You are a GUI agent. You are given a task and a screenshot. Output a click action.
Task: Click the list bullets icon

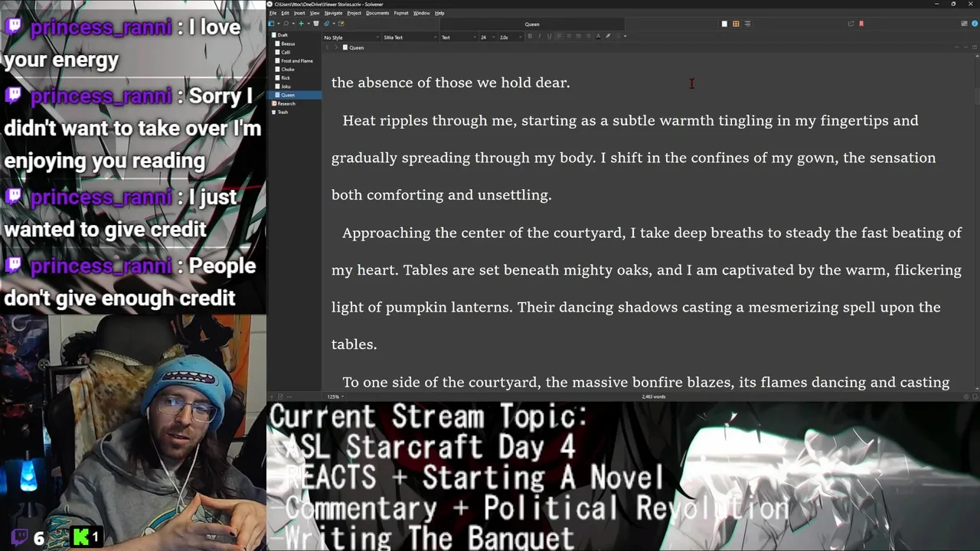(x=618, y=37)
